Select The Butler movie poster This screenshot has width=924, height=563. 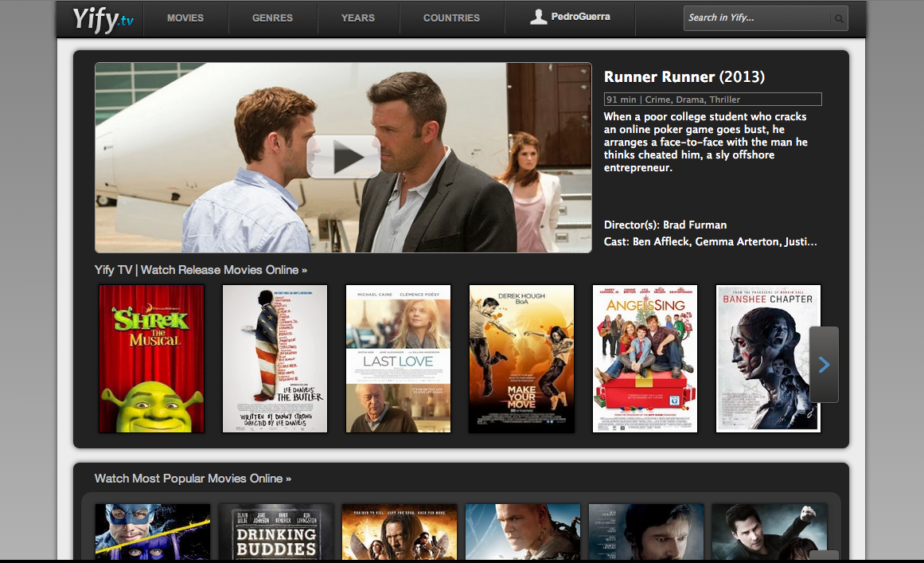point(275,358)
